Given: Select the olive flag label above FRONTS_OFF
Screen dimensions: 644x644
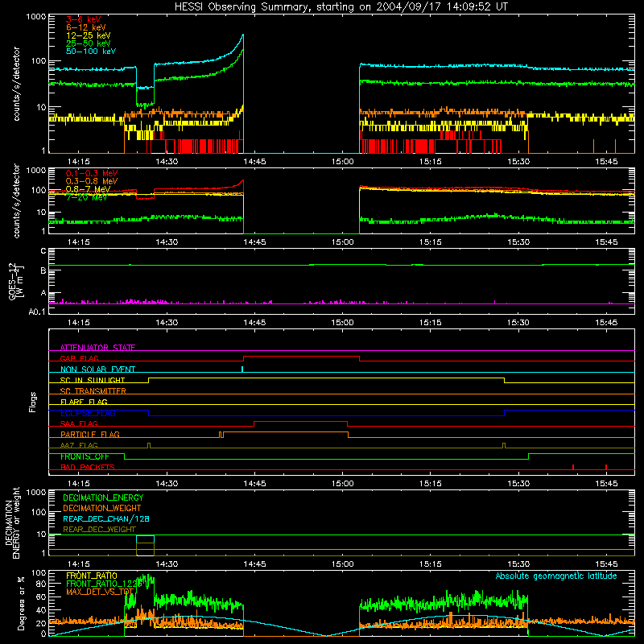Looking at the screenshot, I should coord(79,445).
